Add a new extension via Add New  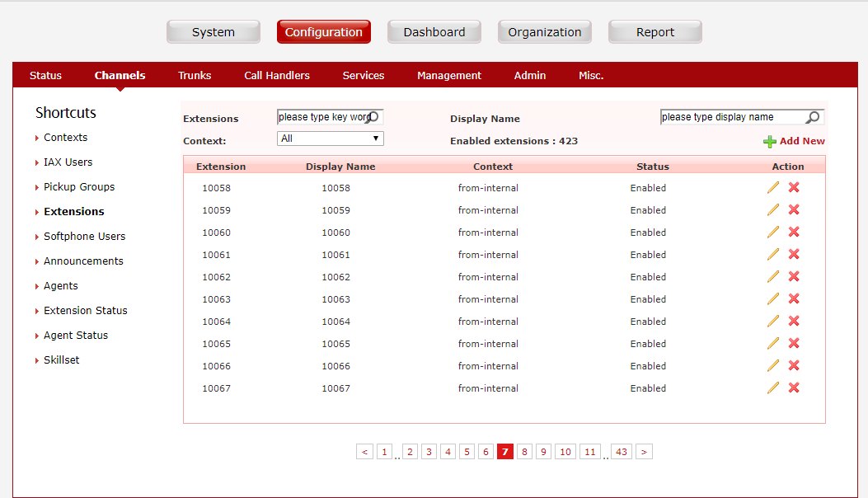794,141
